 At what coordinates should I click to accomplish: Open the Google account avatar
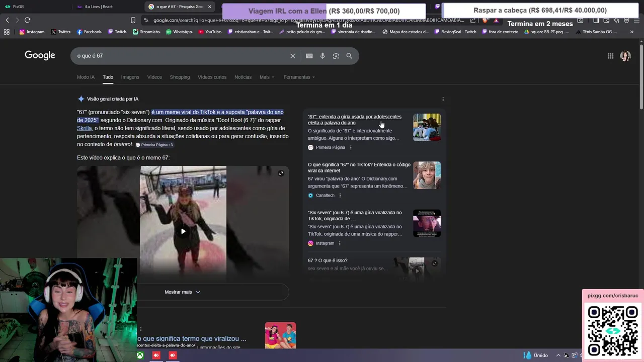pos(625,56)
